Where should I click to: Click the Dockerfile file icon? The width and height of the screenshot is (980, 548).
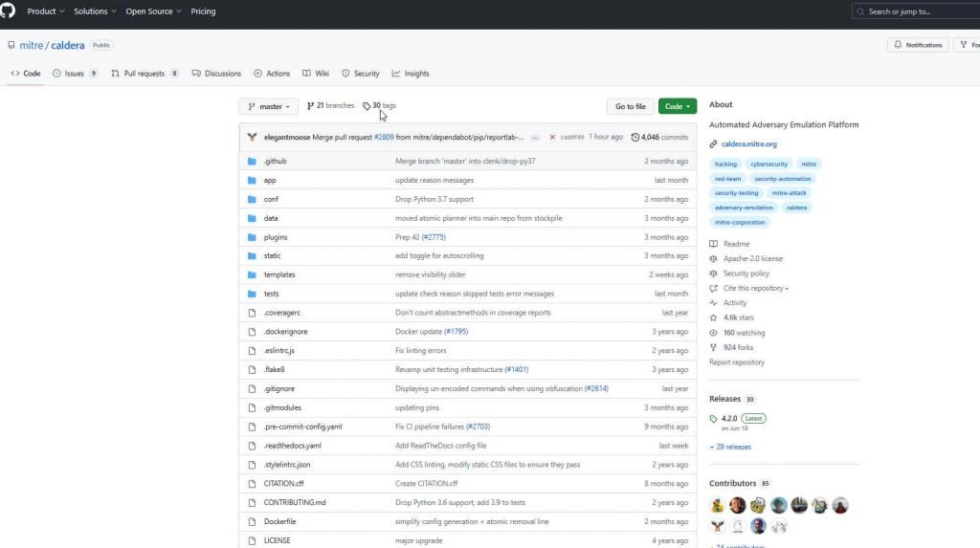pyautogui.click(x=252, y=522)
